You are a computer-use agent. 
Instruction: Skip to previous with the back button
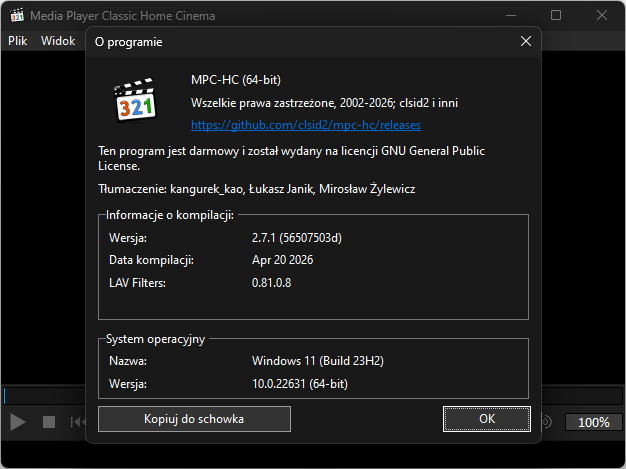pos(78,422)
